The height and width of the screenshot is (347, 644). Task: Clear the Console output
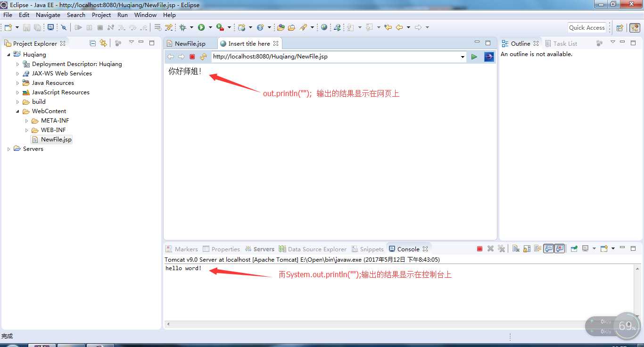pyautogui.click(x=516, y=248)
